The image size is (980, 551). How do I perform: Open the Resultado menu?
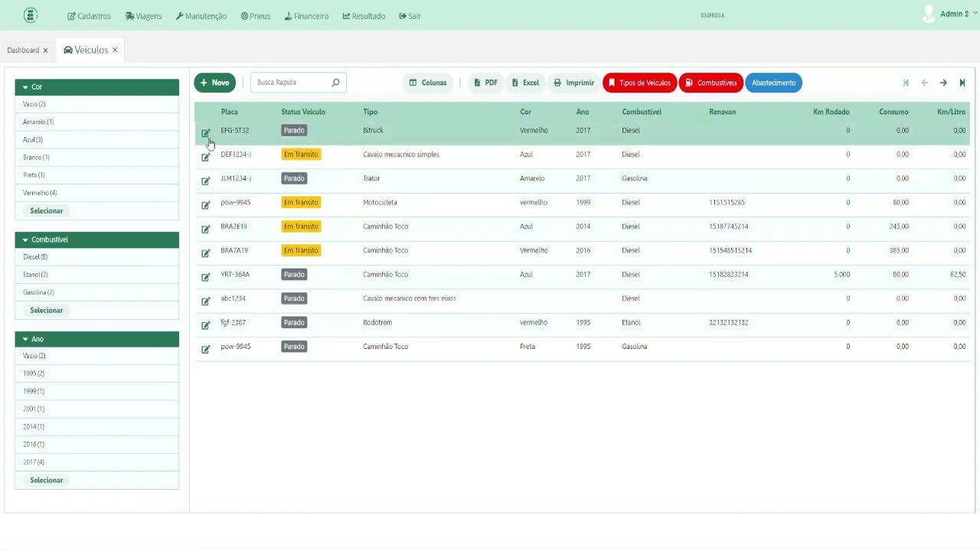coord(364,16)
